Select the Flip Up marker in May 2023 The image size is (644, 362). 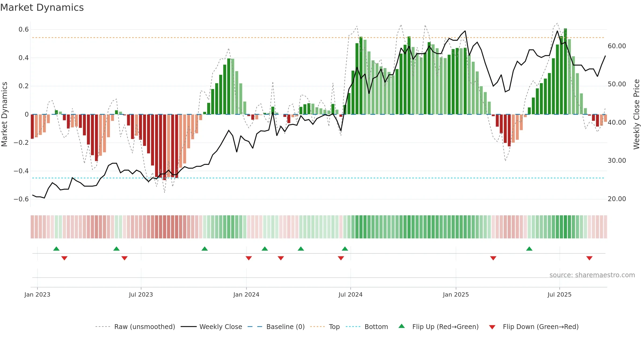[x=116, y=249]
